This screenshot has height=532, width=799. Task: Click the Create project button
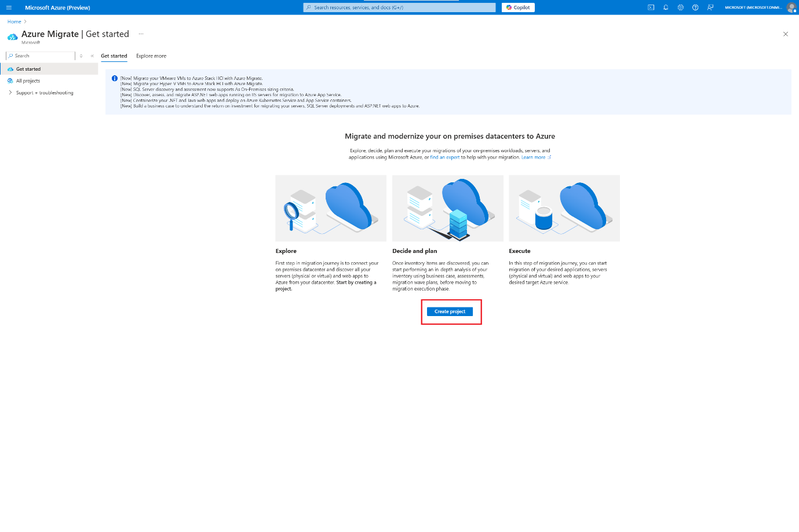[450, 311]
